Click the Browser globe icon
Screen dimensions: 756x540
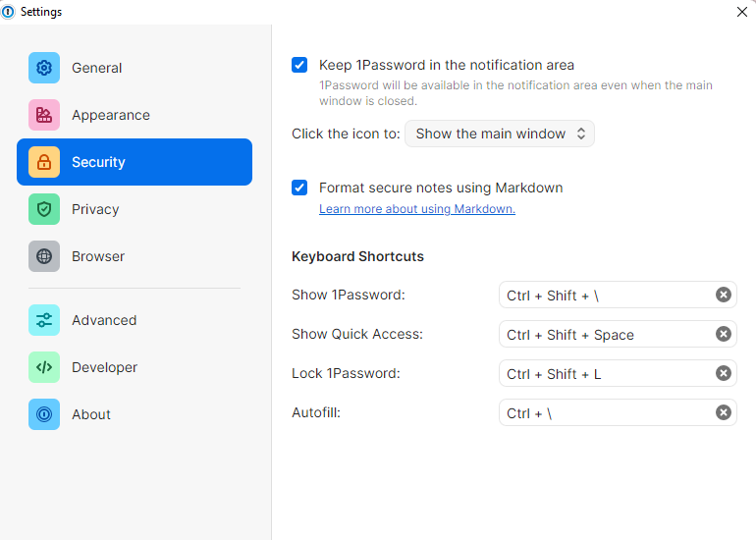coord(44,256)
